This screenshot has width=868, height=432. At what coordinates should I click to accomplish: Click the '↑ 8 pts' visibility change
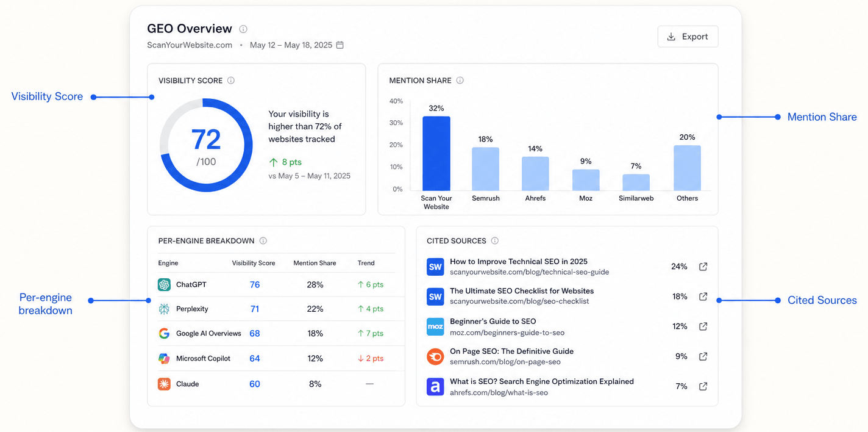tap(285, 162)
